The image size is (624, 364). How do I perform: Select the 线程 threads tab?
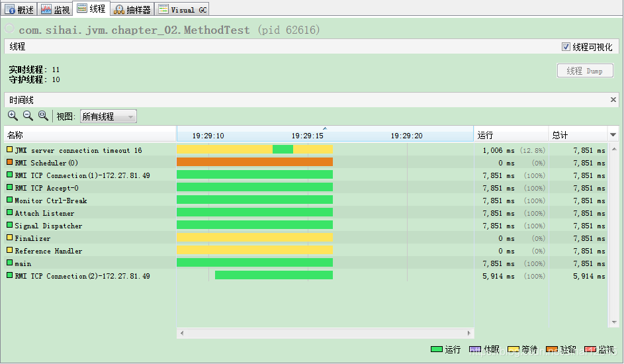91,9
